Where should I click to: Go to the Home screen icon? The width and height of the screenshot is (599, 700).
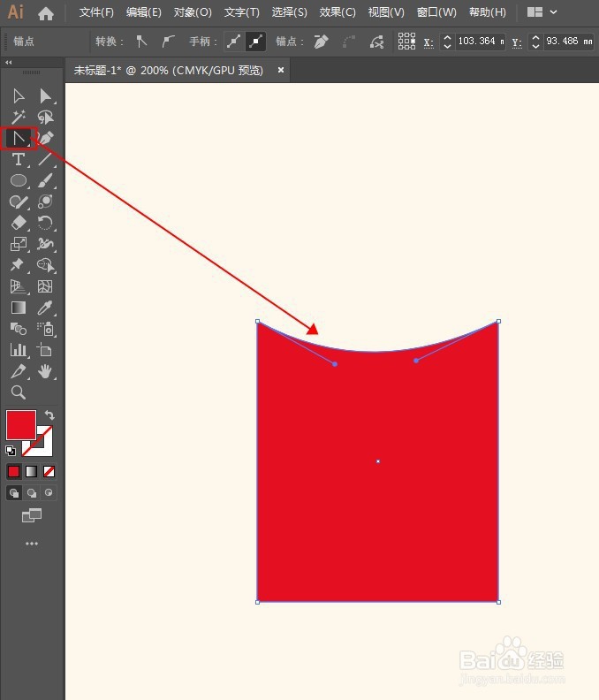click(x=46, y=13)
